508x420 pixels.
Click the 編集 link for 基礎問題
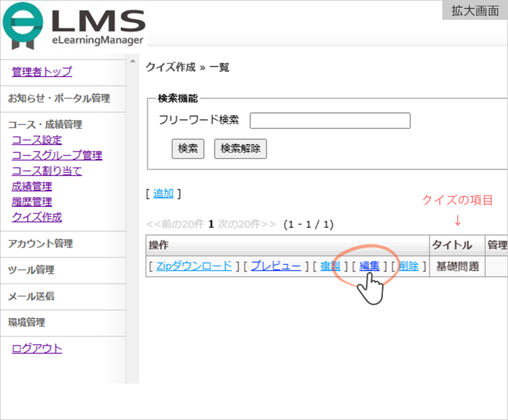[x=370, y=266]
